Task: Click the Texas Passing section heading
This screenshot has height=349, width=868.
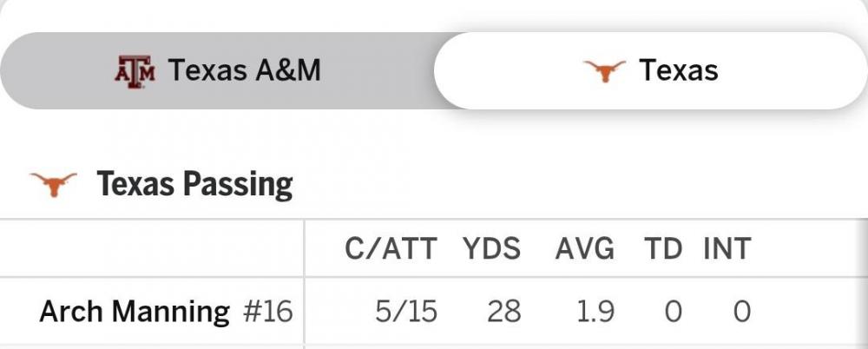Action: click(x=194, y=184)
